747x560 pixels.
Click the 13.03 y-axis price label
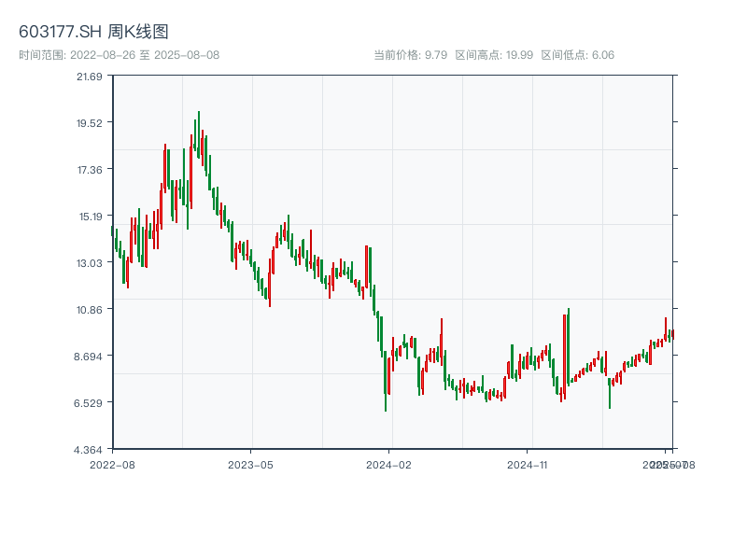pyautogui.click(x=90, y=262)
